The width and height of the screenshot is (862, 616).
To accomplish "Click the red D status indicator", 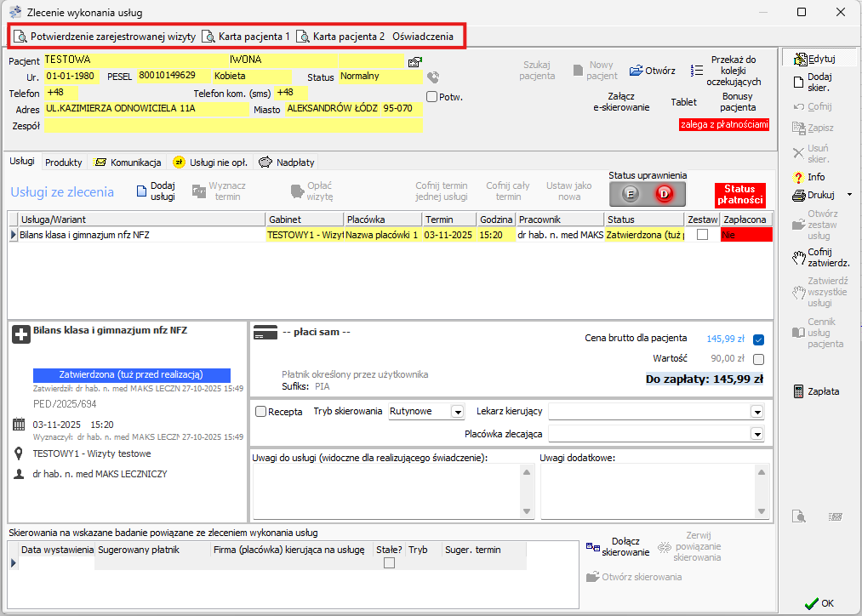I will pos(665,195).
